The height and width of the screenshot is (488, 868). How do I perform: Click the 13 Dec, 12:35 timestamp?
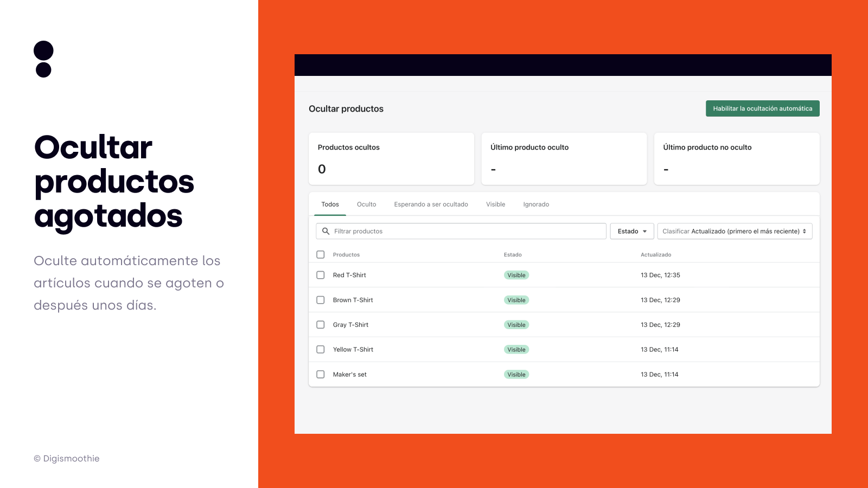(x=660, y=275)
